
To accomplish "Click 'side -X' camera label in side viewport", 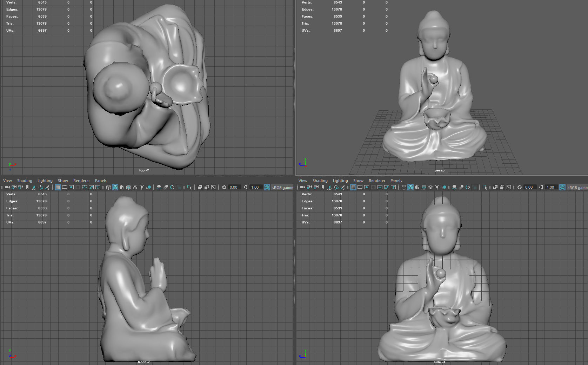I will coord(439,362).
